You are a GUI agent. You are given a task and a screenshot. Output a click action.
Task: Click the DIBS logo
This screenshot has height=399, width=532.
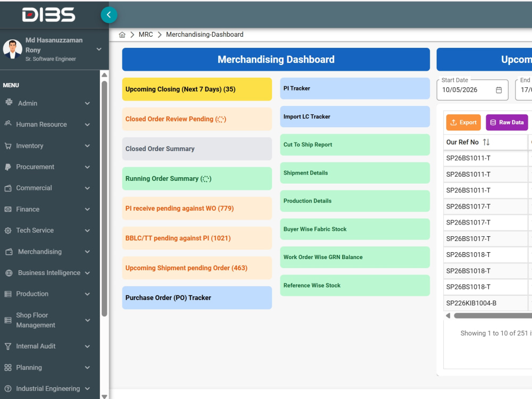[48, 15]
